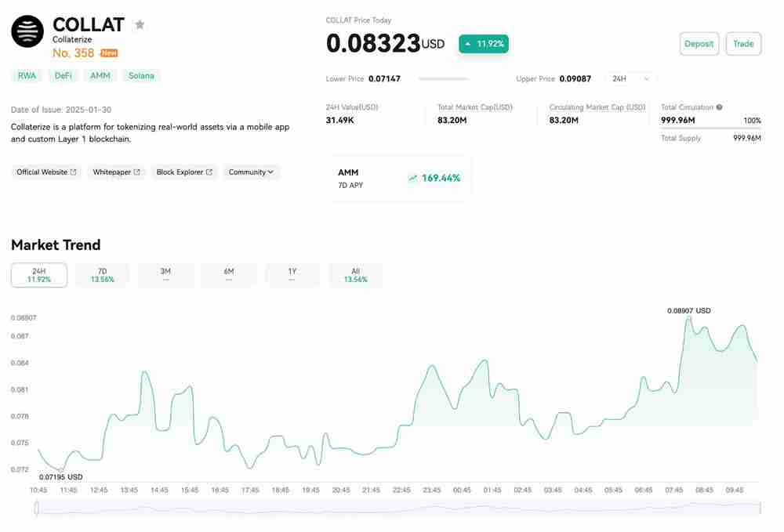Click the AMM 7D APY trend icon
This screenshot has width=784, height=532.
pos(412,178)
